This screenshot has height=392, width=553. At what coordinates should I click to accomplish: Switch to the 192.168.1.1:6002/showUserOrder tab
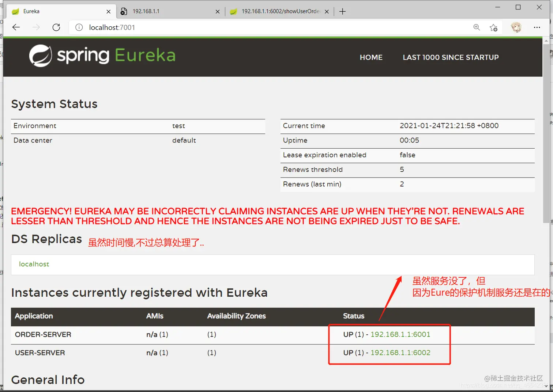pyautogui.click(x=279, y=11)
